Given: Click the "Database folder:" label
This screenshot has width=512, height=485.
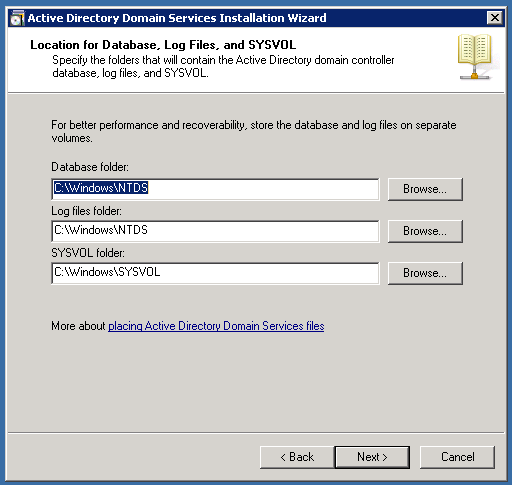Looking at the screenshot, I should (90, 167).
